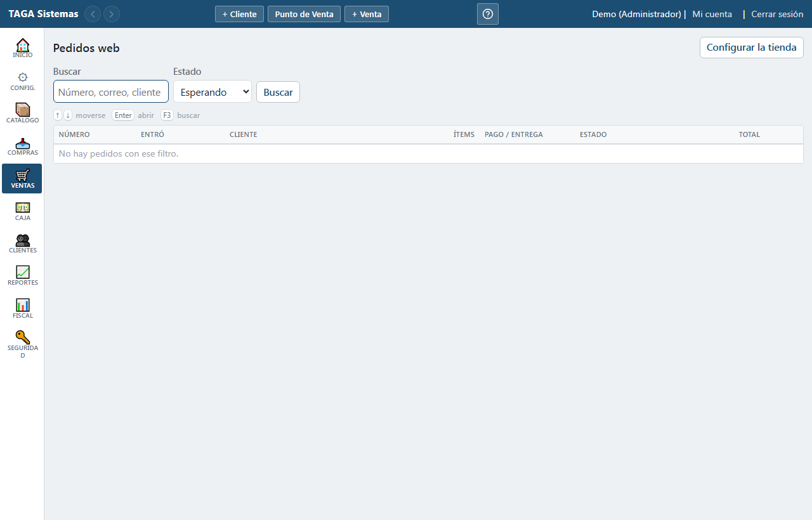Focus the Buscar search field
Screen dimensions: 812x520
pyautogui.click(x=111, y=91)
